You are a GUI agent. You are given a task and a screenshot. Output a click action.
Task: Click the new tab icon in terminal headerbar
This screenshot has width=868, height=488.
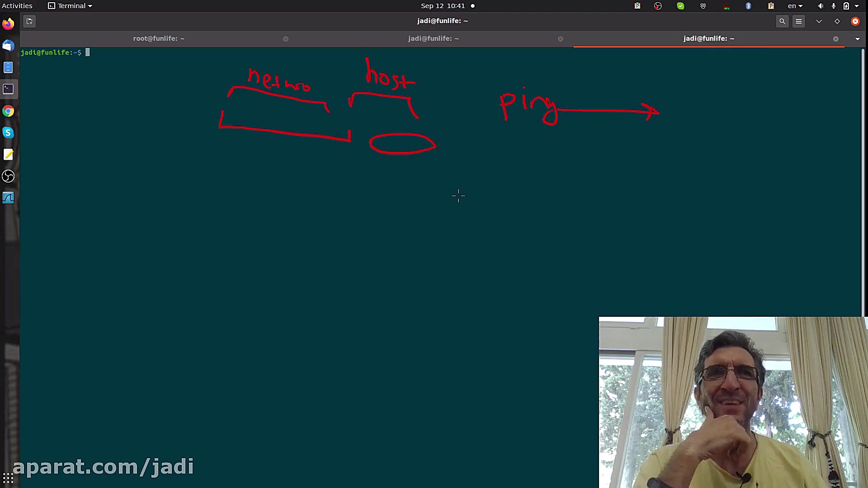(29, 21)
